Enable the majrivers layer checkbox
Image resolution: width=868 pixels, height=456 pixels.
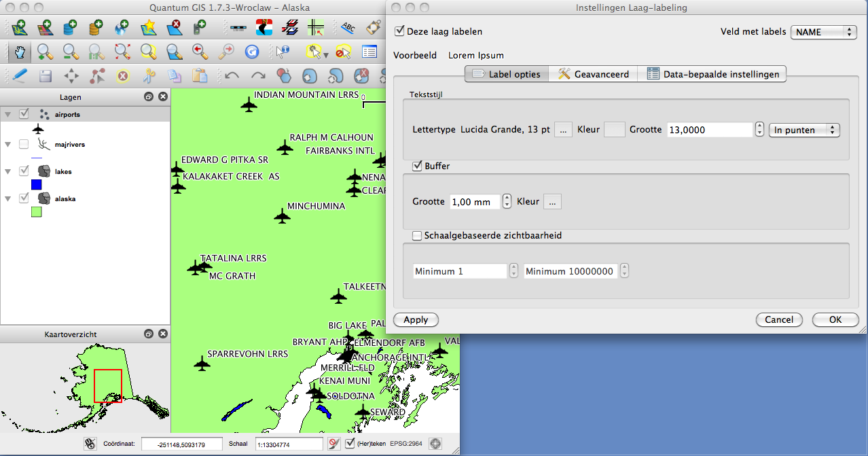[24, 144]
